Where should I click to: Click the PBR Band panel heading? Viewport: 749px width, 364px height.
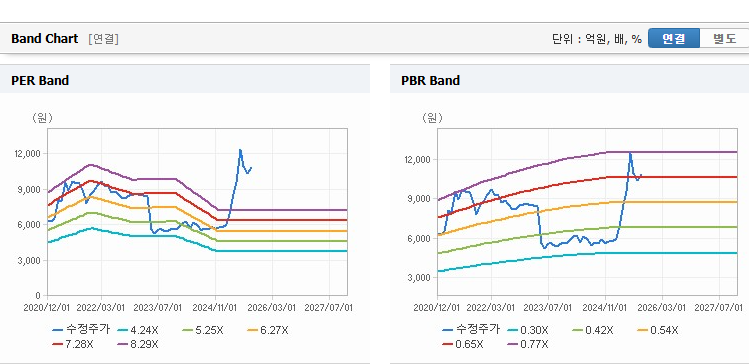coord(430,80)
